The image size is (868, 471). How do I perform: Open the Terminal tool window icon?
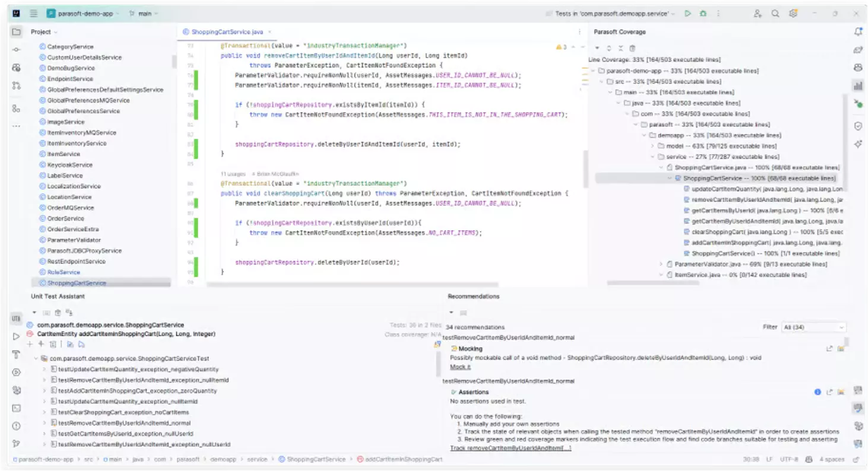[x=17, y=408]
